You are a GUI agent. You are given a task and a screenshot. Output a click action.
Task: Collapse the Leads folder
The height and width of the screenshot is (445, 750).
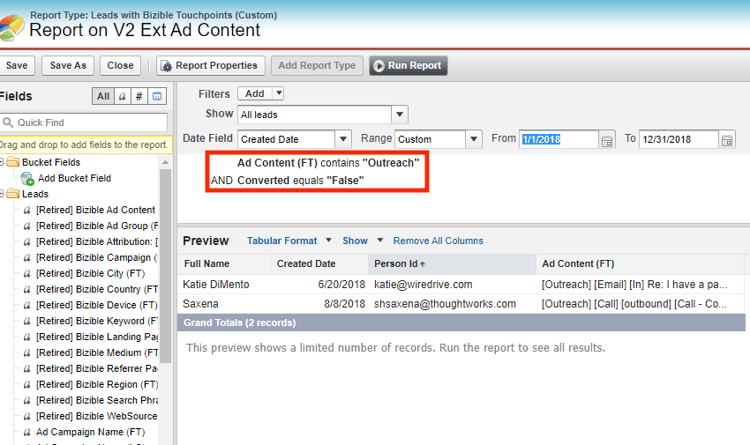(1, 194)
